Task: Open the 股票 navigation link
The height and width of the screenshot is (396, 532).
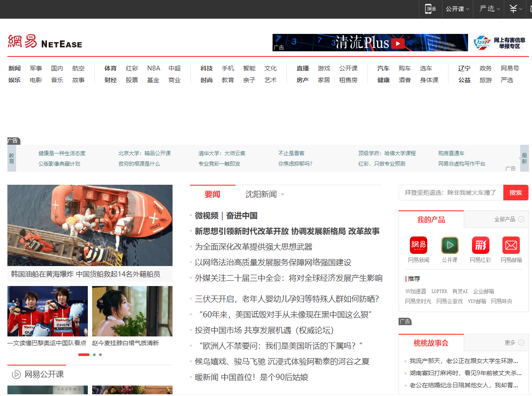Action: [x=132, y=80]
